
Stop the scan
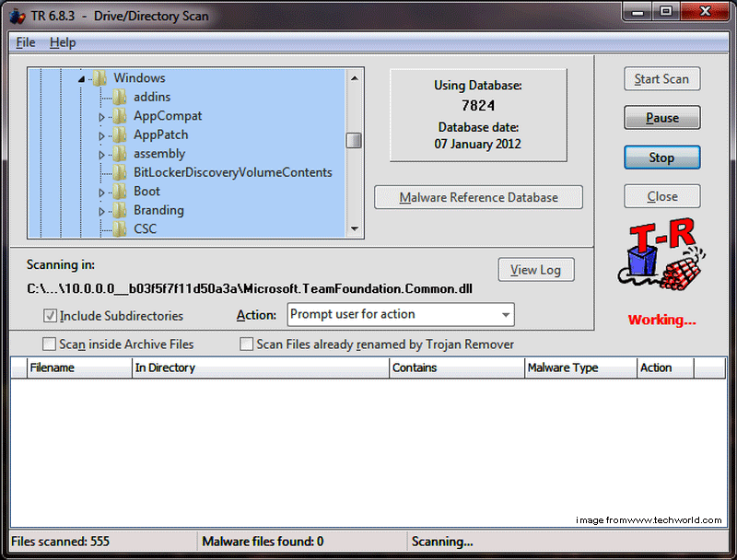[661, 157]
